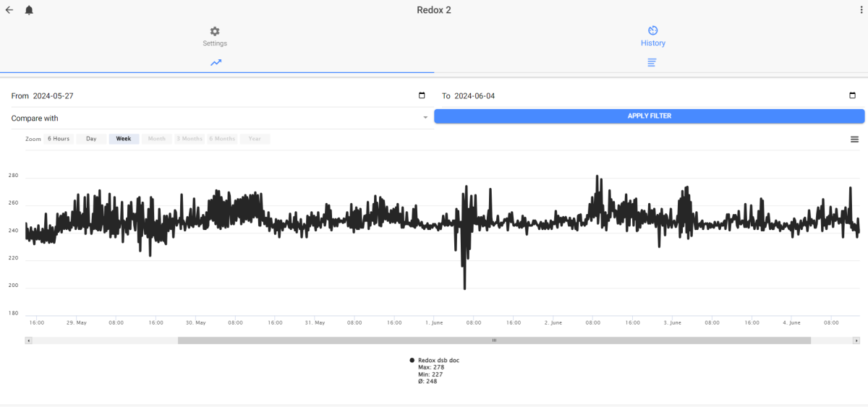Set zoom to 6 Hours
The width and height of the screenshot is (868, 407).
pyautogui.click(x=59, y=139)
